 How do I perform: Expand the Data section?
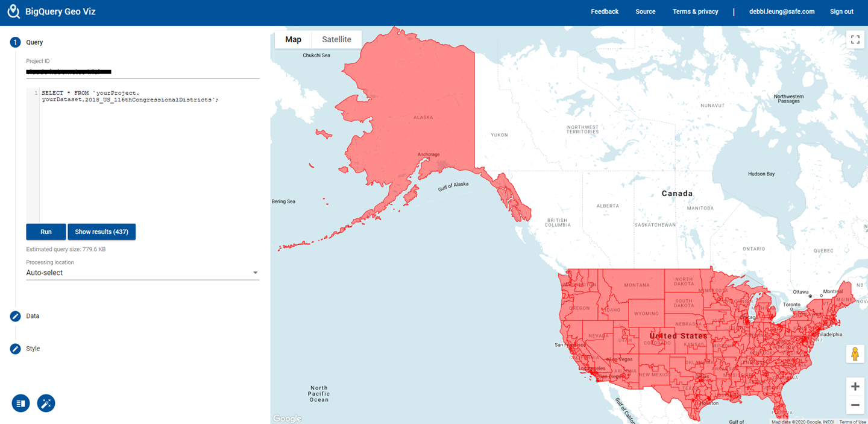click(x=33, y=316)
